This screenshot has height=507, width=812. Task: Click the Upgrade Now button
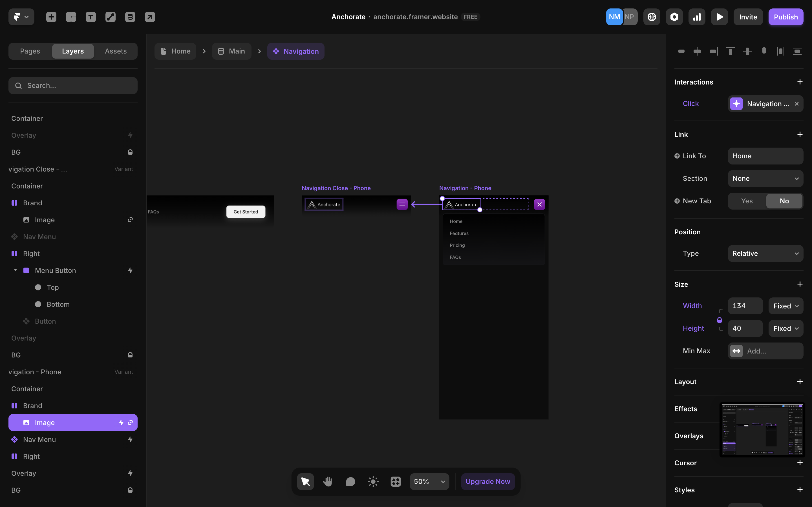(487, 482)
